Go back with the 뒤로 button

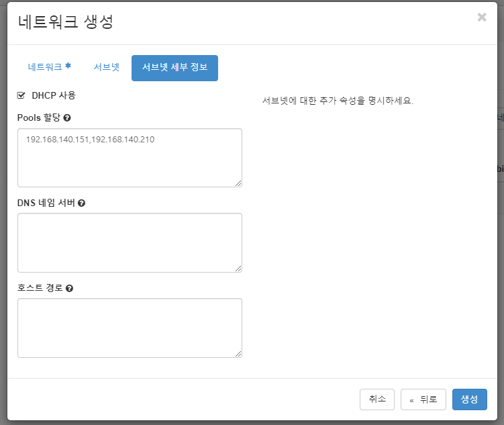[423, 399]
